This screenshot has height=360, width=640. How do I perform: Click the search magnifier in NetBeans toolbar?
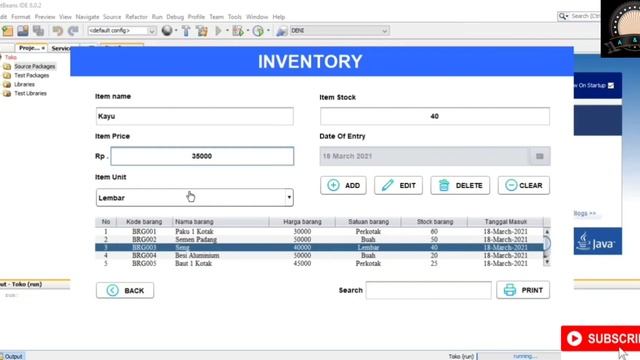(563, 16)
